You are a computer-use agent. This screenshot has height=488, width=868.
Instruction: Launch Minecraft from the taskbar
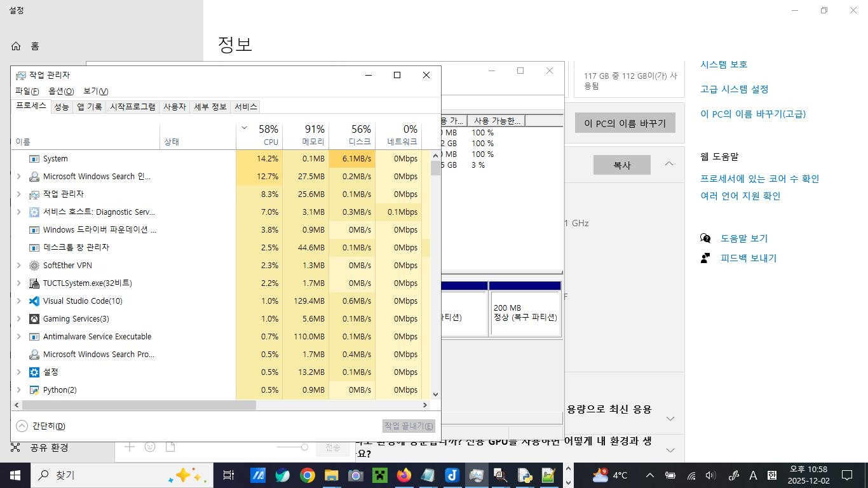[379, 475]
